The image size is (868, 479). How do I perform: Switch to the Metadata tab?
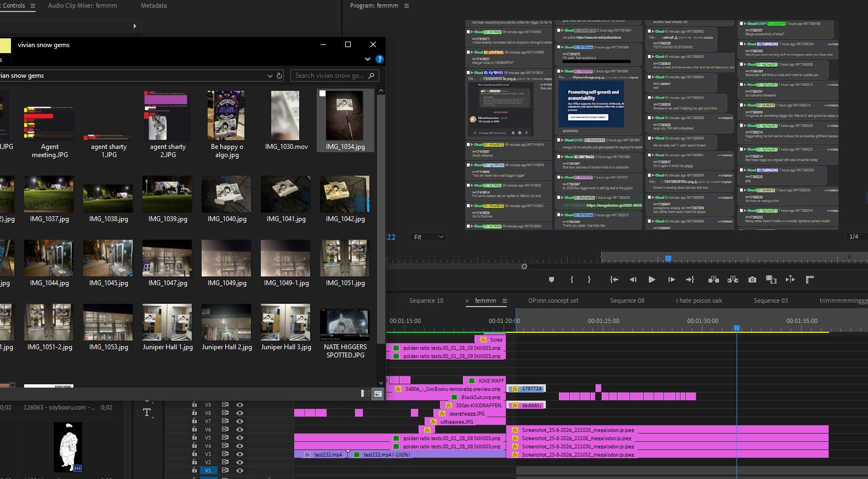(154, 5)
